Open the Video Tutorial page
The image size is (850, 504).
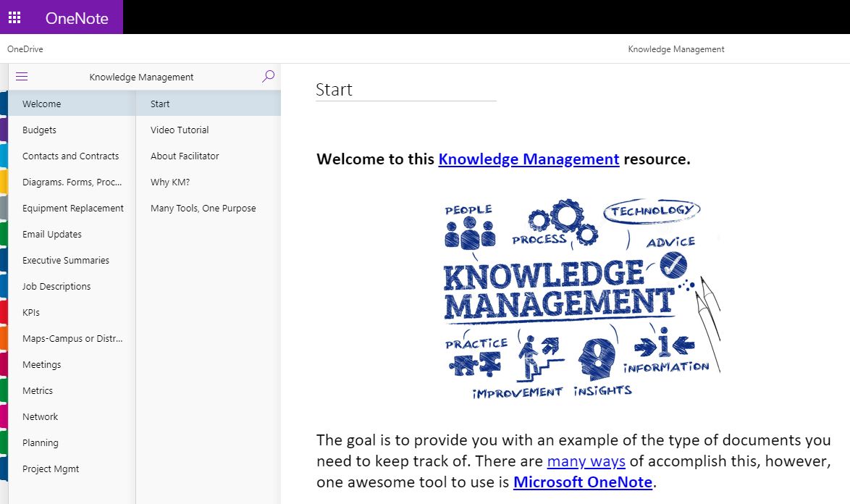click(209, 130)
